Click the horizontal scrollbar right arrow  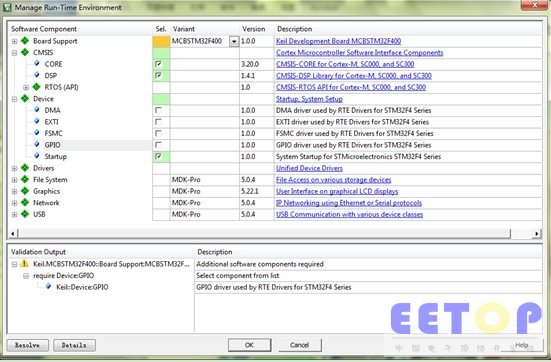pyautogui.click(x=536, y=233)
